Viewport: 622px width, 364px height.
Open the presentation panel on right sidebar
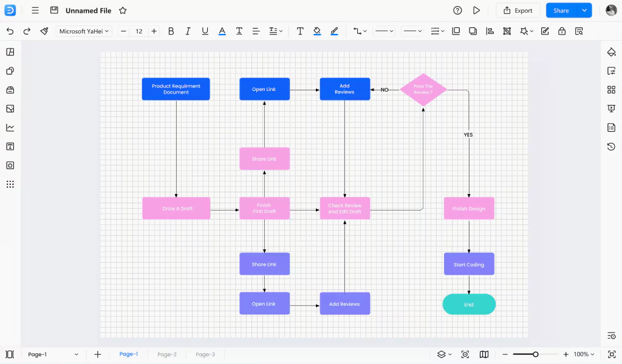tap(611, 109)
